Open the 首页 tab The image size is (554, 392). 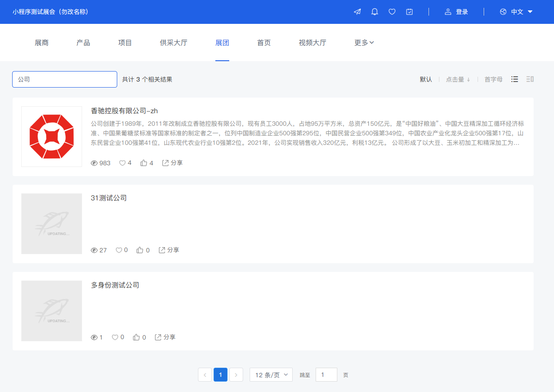pos(264,42)
